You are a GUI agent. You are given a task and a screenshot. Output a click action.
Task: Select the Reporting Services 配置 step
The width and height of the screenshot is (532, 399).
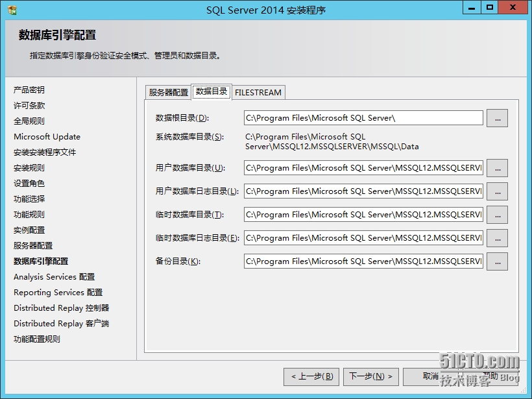[x=58, y=293]
